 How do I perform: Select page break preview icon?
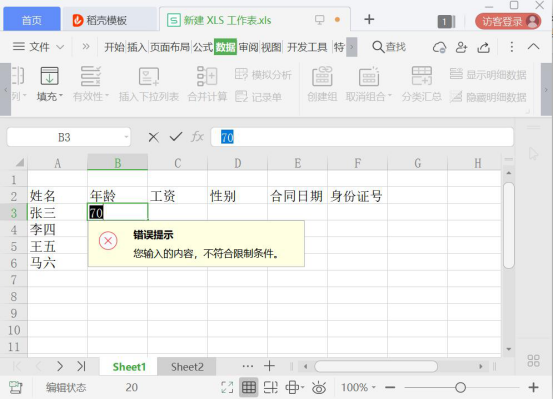coord(271,388)
